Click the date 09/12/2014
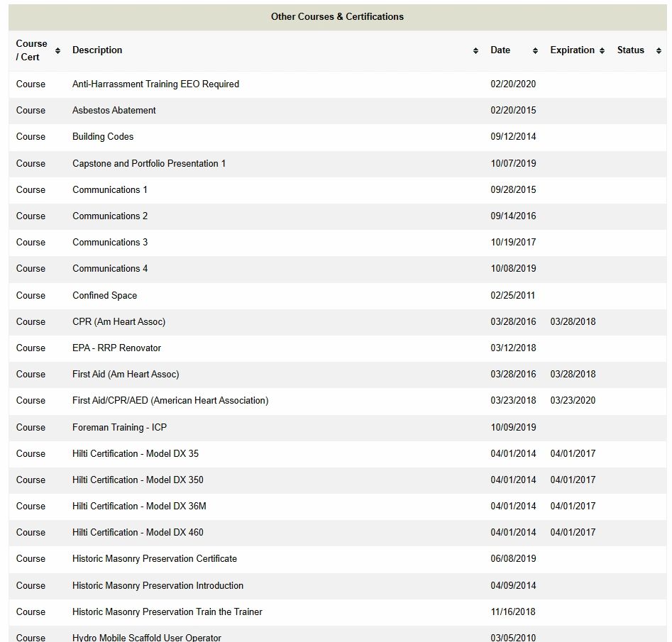Viewport: 672px width, 642px height. coord(513,137)
